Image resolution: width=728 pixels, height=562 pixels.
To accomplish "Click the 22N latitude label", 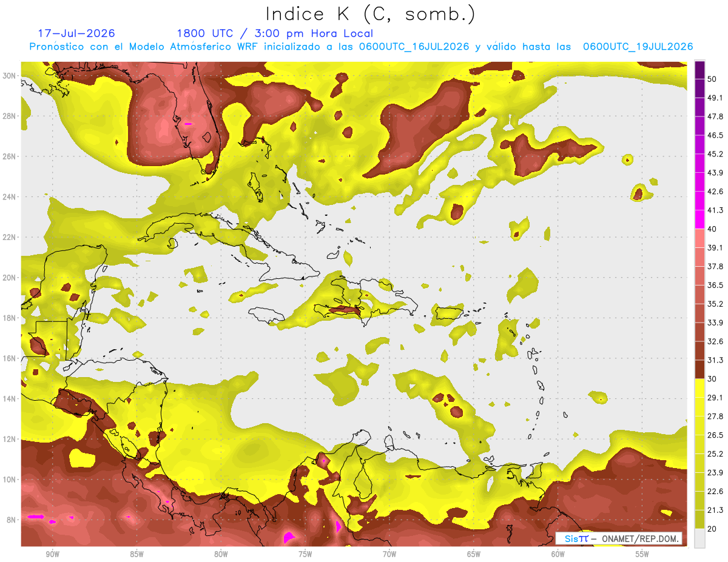I will coord(10,237).
